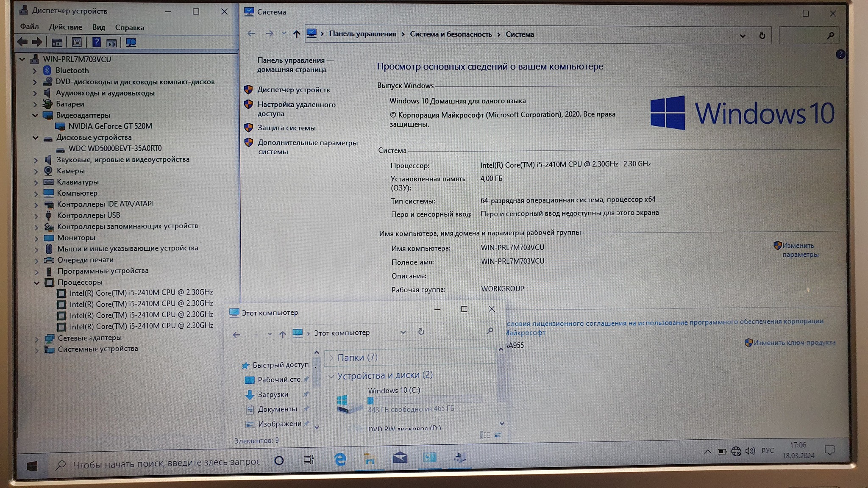Collapse the Процессоры tree node
The image size is (868, 488).
(x=36, y=283)
